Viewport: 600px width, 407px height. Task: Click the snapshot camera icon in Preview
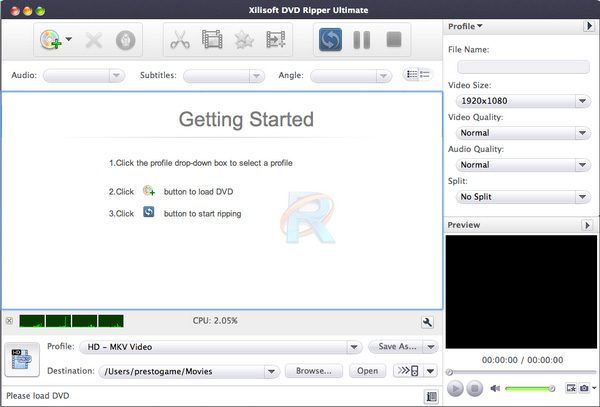[x=585, y=388]
